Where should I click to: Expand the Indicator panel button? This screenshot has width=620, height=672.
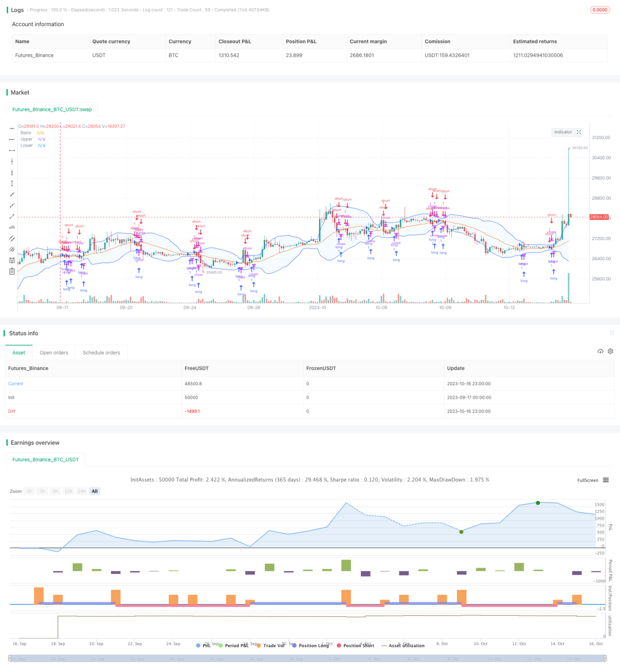(568, 132)
